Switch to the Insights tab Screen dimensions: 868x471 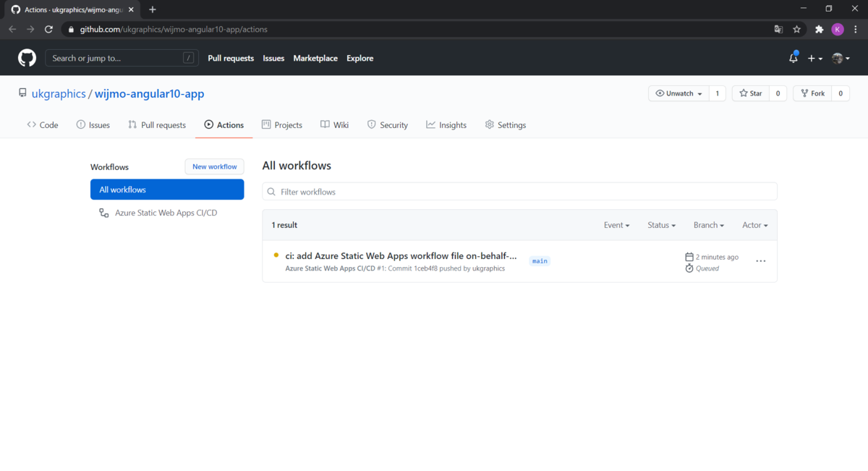coord(446,125)
